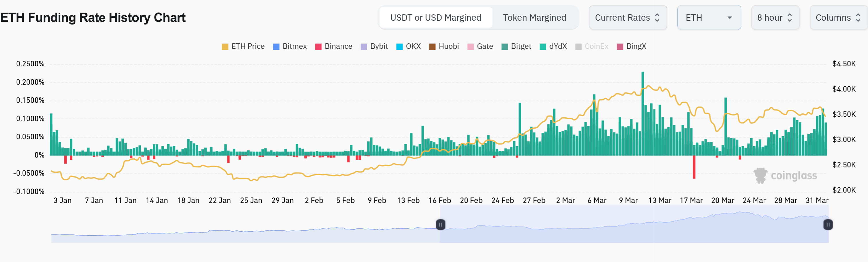
Task: Enable the greyed-out CoinEx legend series
Action: (592, 46)
